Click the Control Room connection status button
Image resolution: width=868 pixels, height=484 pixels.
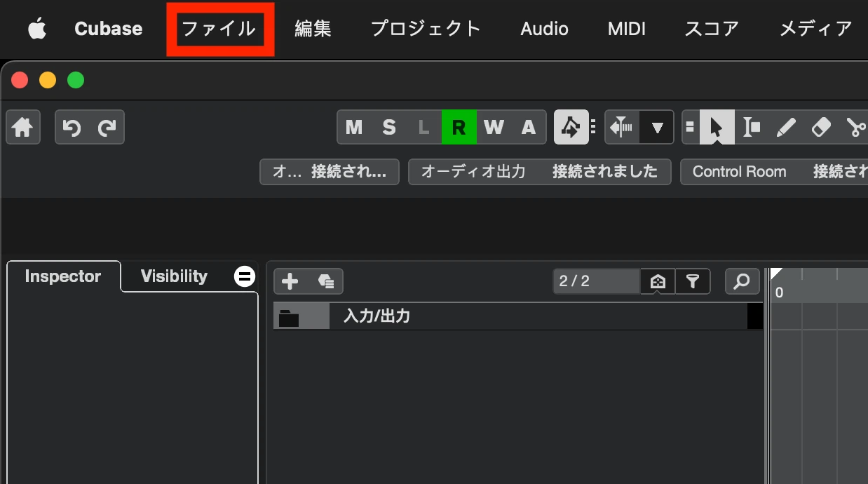click(774, 172)
